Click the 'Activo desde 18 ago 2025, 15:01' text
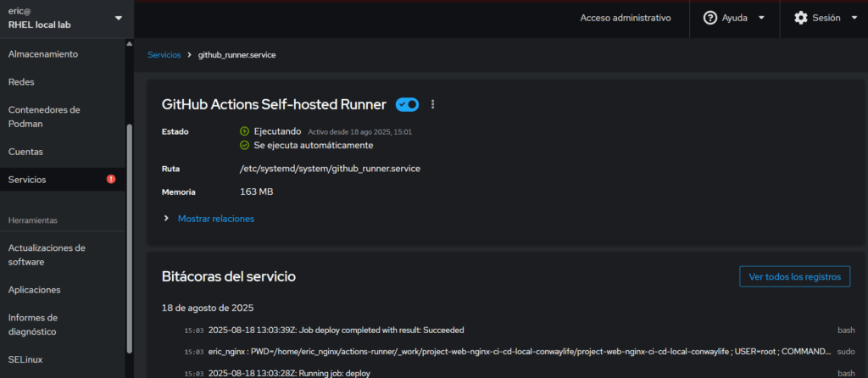This screenshot has height=378, width=868. [x=359, y=132]
